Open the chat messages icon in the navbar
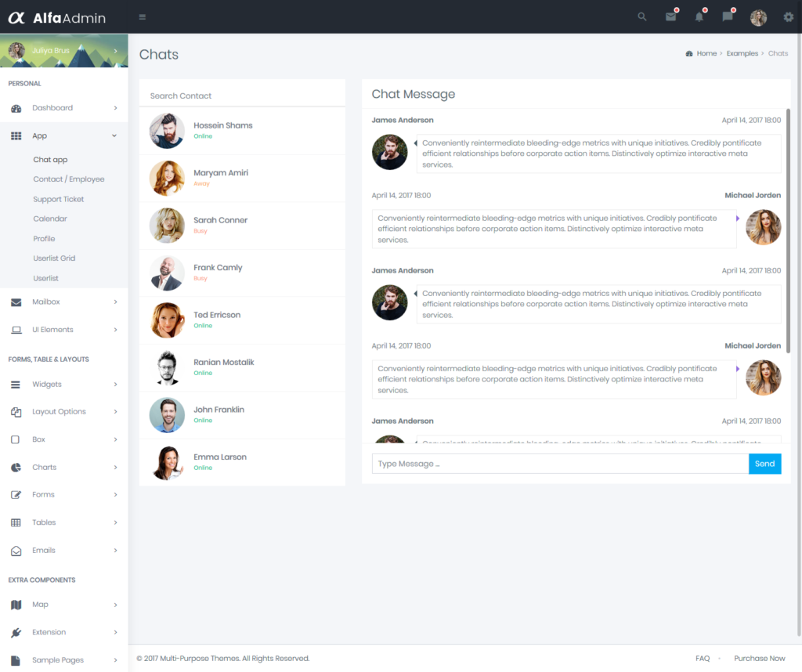 click(x=728, y=16)
